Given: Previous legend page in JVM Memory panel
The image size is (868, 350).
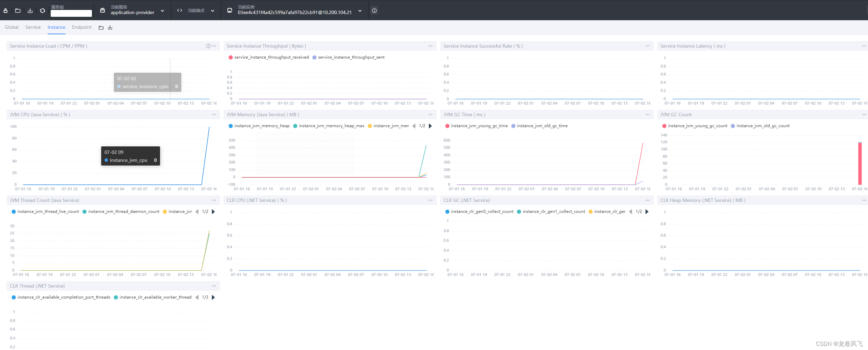Looking at the screenshot, I should [x=414, y=126].
